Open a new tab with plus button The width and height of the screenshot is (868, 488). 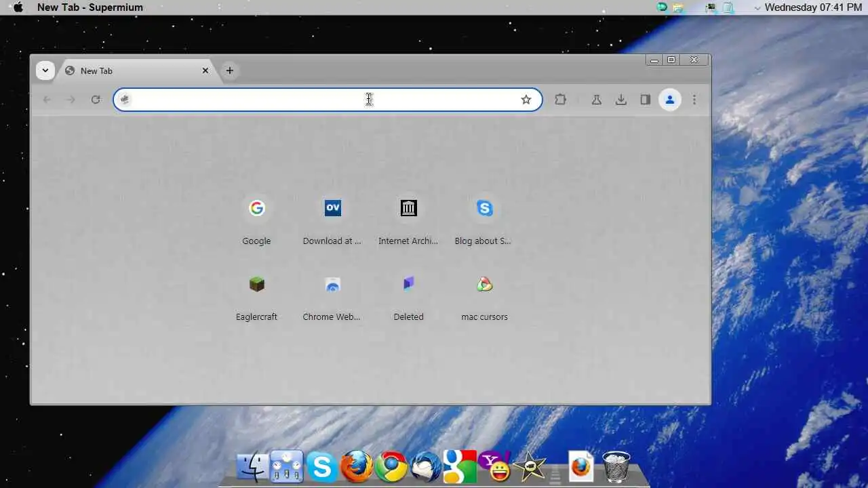point(230,70)
